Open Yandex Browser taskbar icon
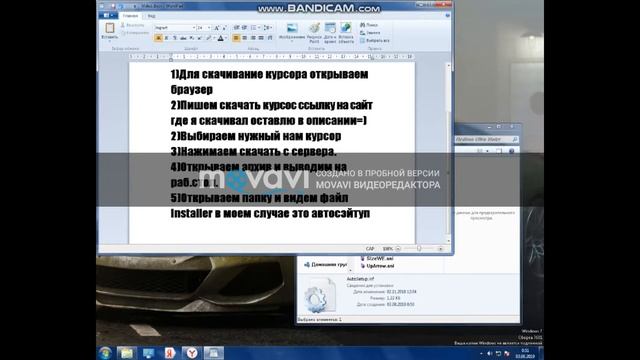 click(191, 353)
